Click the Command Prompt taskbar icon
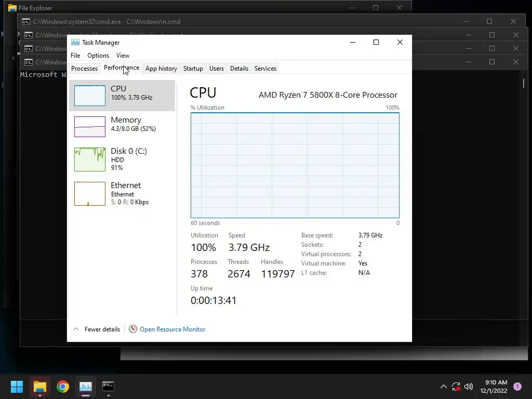Screen dimensions: 532x399 pos(108,386)
